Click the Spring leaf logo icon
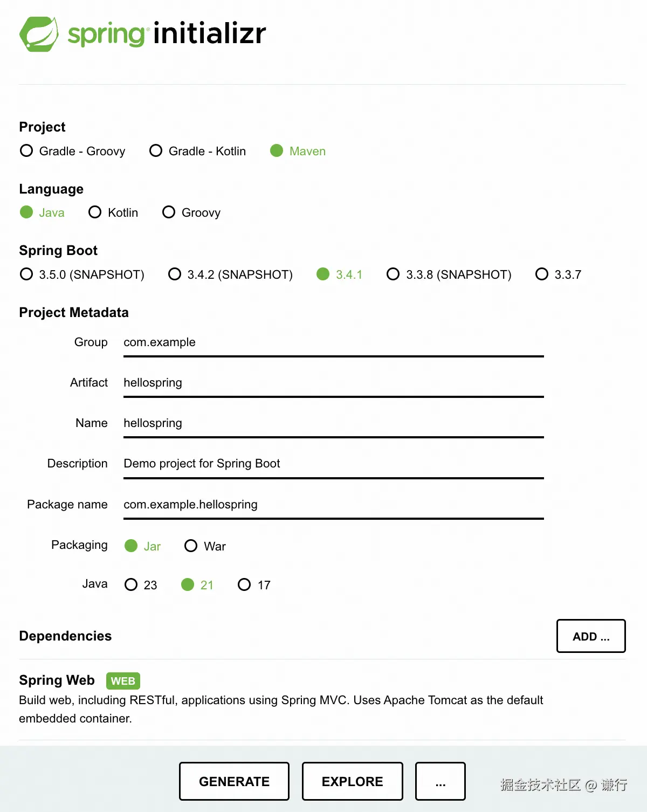The height and width of the screenshot is (812, 647). 39,34
